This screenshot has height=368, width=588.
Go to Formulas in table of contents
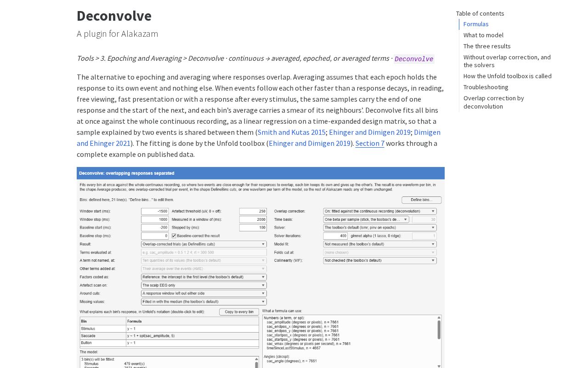click(x=476, y=24)
